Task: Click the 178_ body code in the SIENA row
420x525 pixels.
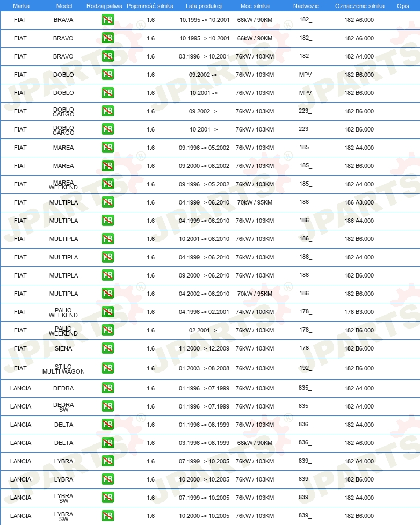Action: 306,348
